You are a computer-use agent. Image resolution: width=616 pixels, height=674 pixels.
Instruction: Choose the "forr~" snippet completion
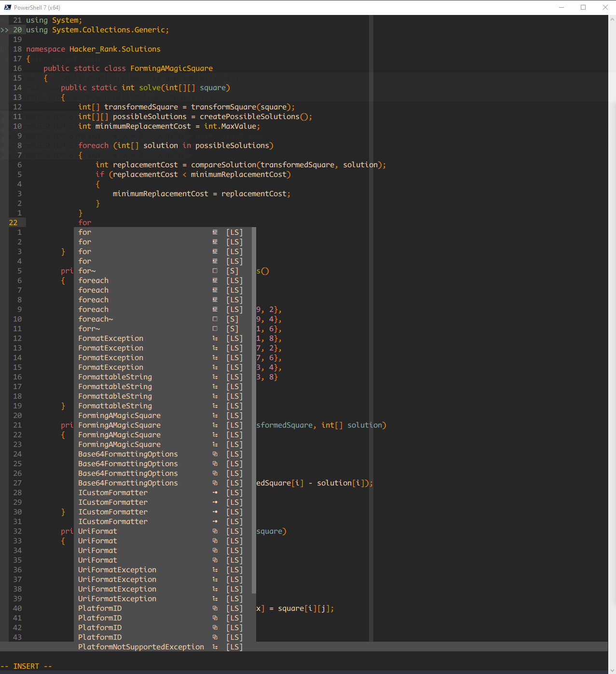[x=89, y=328]
